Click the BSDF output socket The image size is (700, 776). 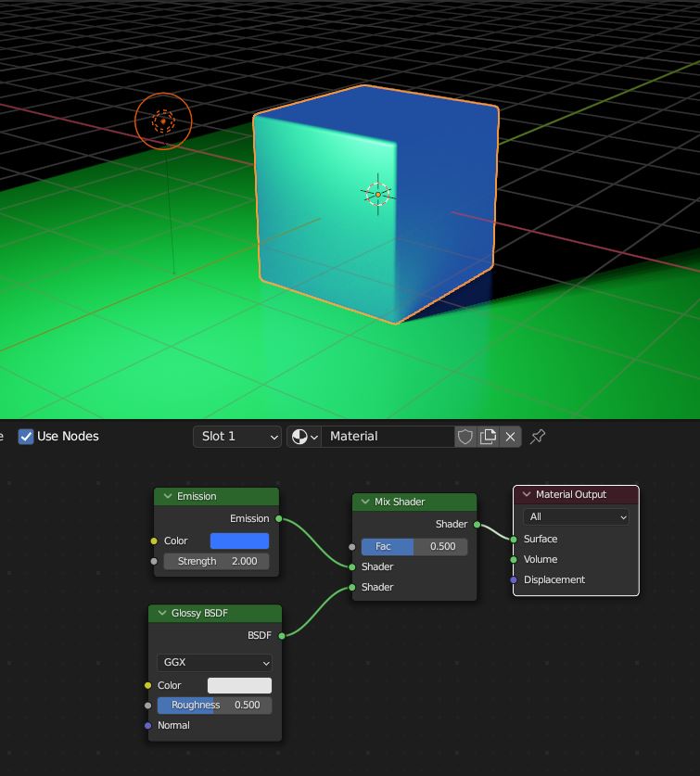282,635
